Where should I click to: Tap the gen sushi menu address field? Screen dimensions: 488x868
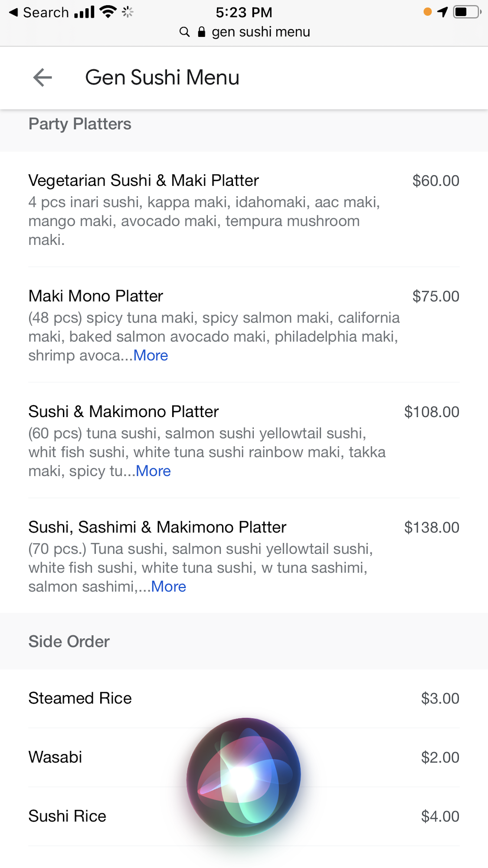pos(261,32)
